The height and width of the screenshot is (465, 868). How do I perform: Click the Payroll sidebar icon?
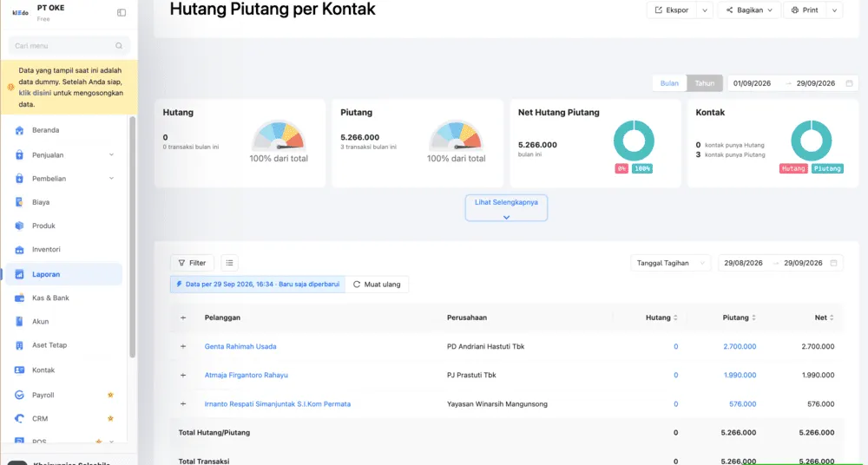(19, 396)
